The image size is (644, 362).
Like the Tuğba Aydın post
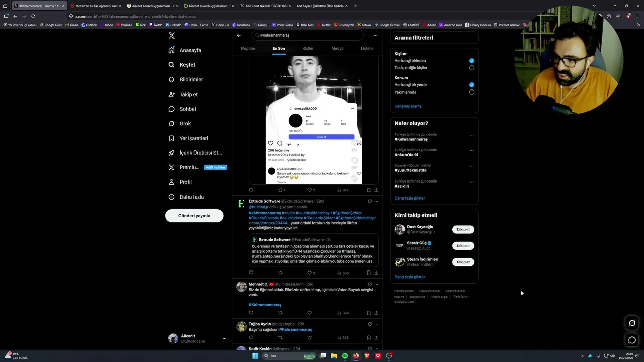coord(309,337)
